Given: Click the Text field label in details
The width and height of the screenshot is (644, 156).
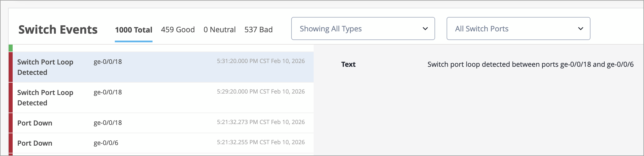Looking at the screenshot, I should click(348, 64).
